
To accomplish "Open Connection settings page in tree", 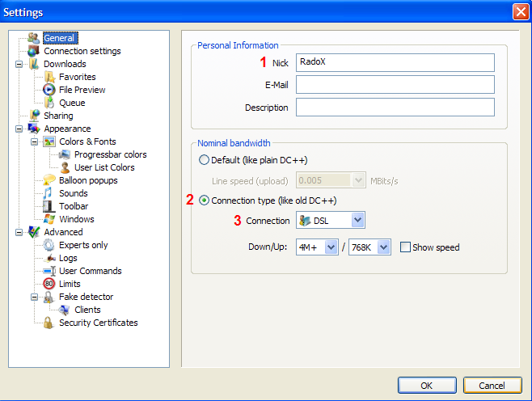I will pos(82,51).
